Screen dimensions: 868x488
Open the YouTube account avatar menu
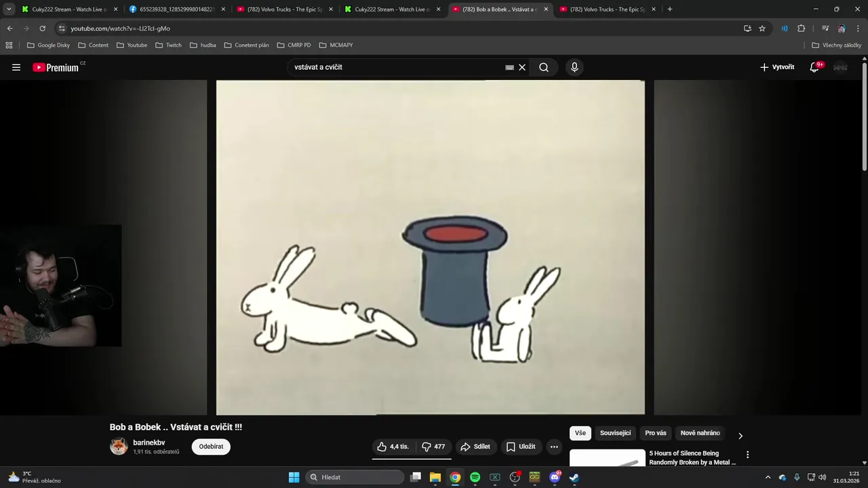(x=840, y=67)
